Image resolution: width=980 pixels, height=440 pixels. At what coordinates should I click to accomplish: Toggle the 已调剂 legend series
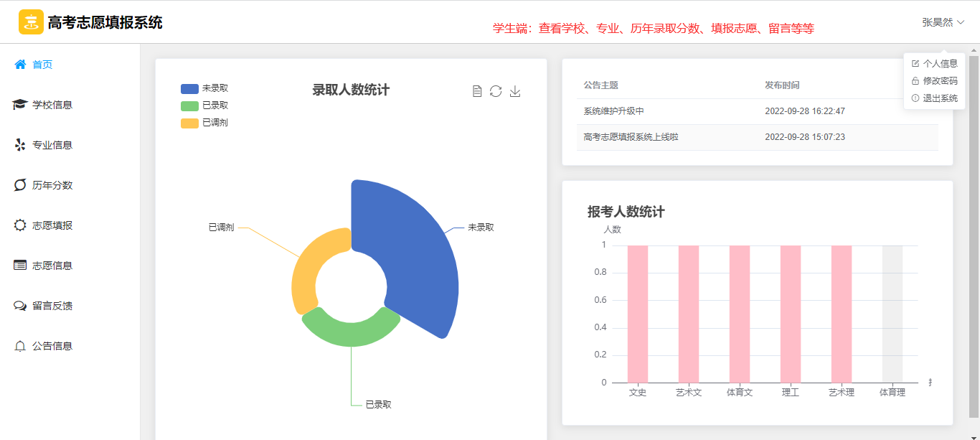[x=204, y=123]
